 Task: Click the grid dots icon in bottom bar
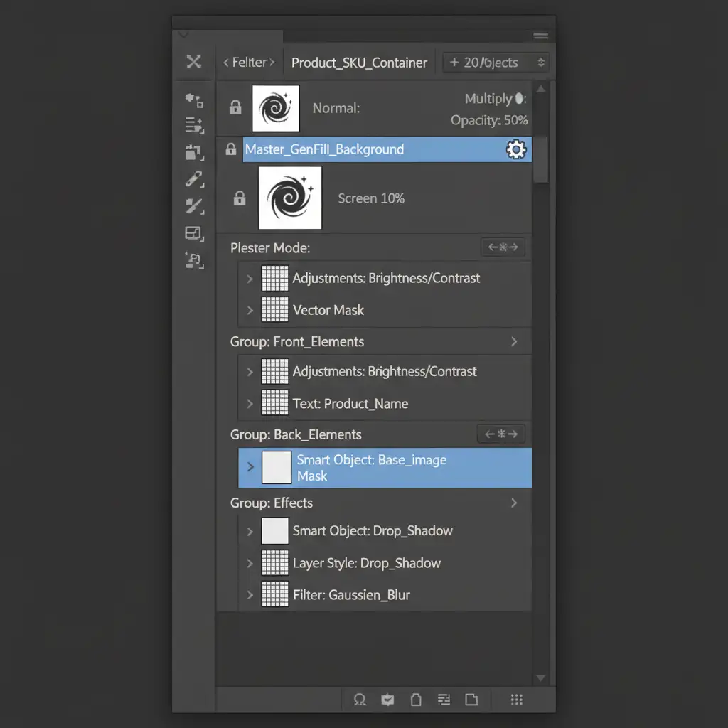pyautogui.click(x=517, y=700)
